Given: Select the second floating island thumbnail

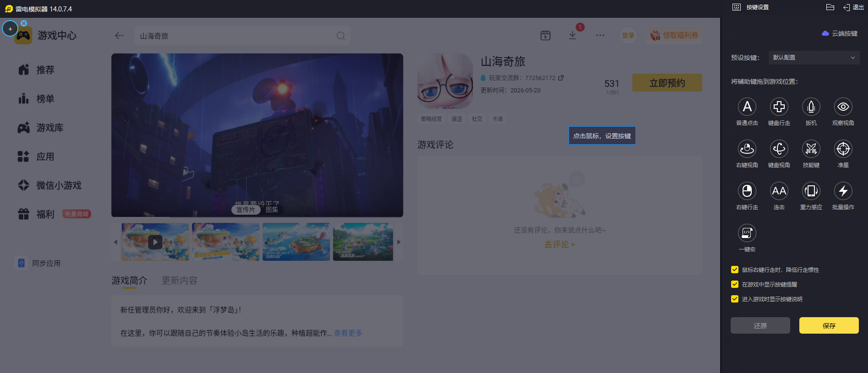Looking at the screenshot, I should [226, 242].
